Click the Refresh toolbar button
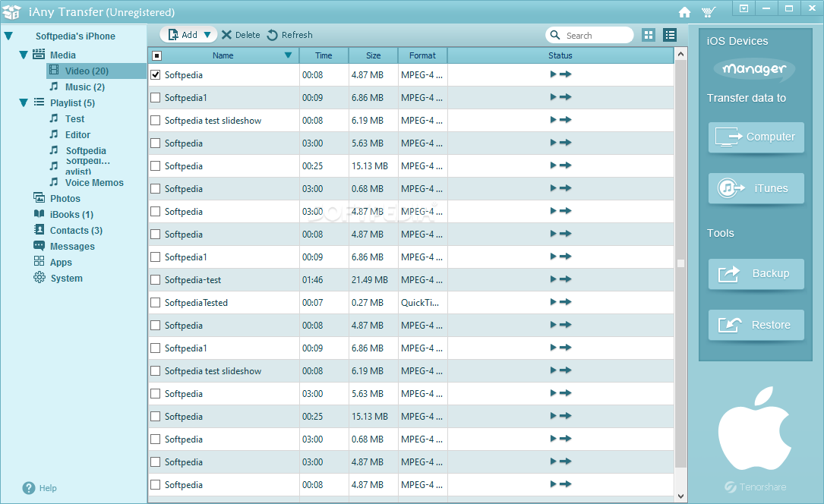The image size is (824, 504). point(289,35)
